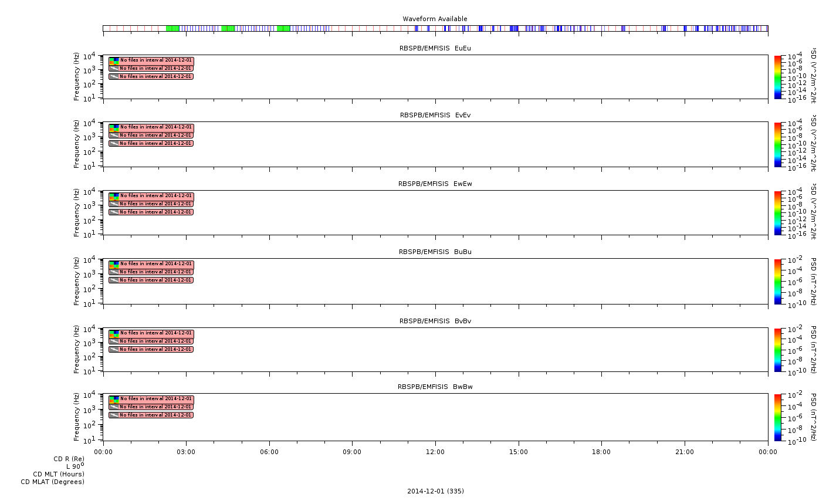Click the bottom line-plot icon in the EuEu panel

(x=114, y=76)
